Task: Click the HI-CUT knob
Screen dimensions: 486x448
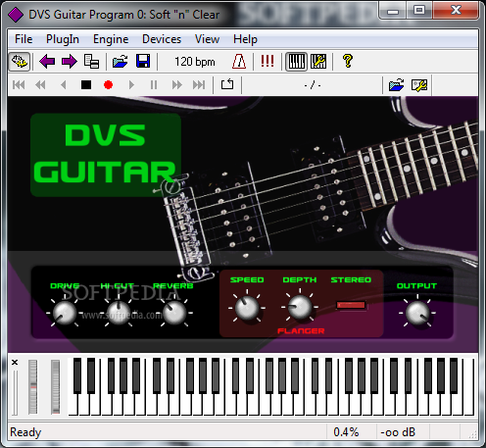Action: click(x=119, y=313)
